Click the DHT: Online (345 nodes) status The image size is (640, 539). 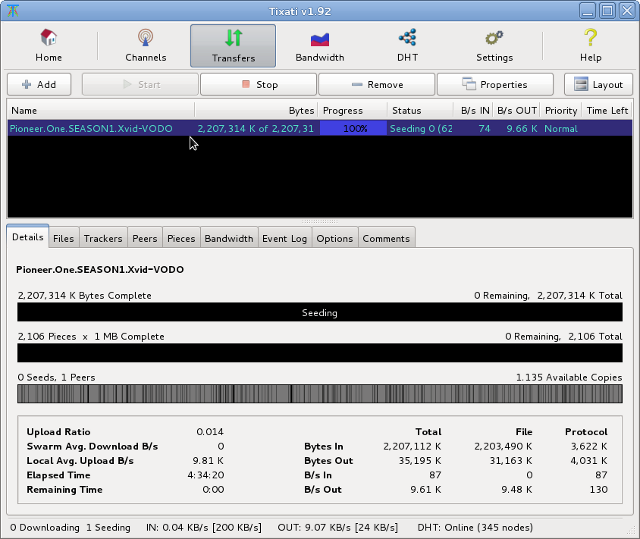tap(475, 528)
